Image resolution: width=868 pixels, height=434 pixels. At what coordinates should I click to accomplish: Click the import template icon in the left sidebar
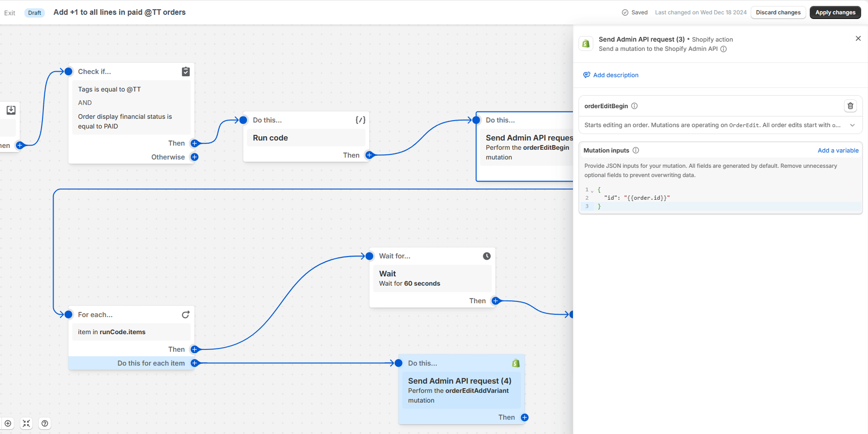tap(11, 110)
